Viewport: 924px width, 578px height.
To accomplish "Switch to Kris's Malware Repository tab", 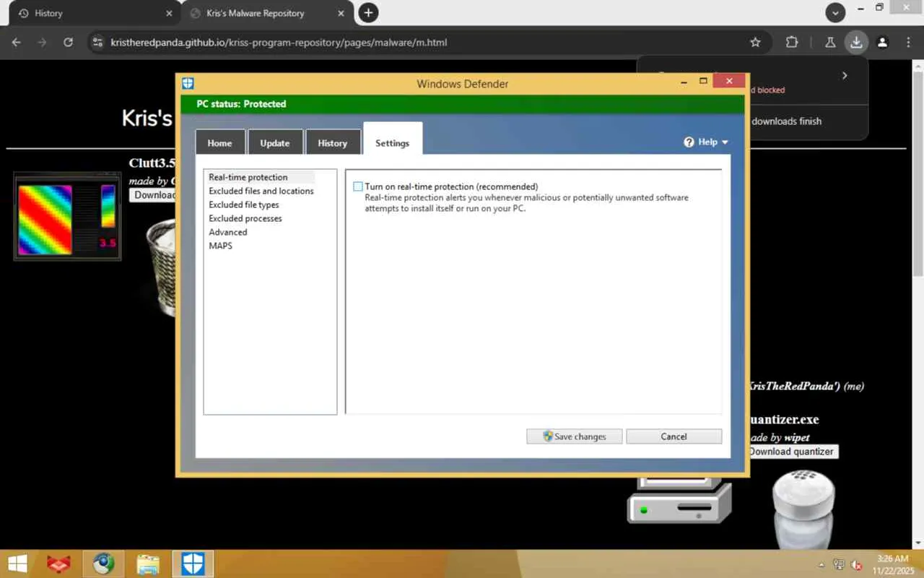I will click(x=267, y=13).
